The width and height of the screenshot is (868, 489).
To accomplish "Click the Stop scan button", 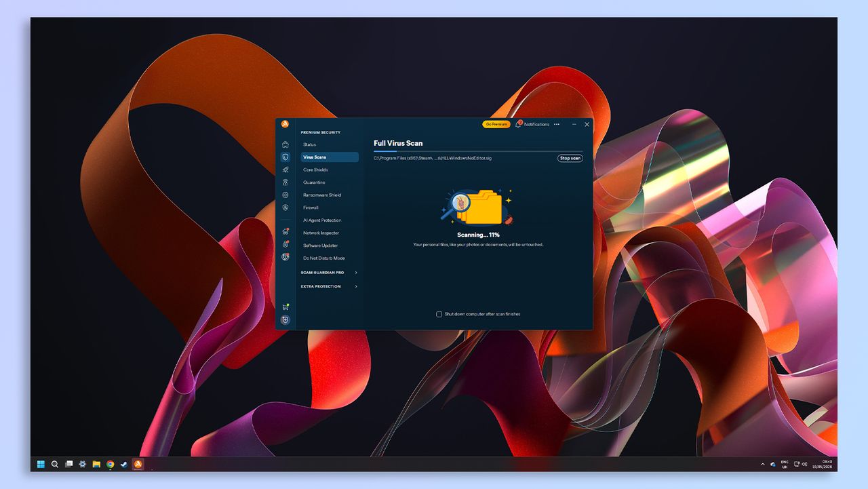I will (570, 158).
